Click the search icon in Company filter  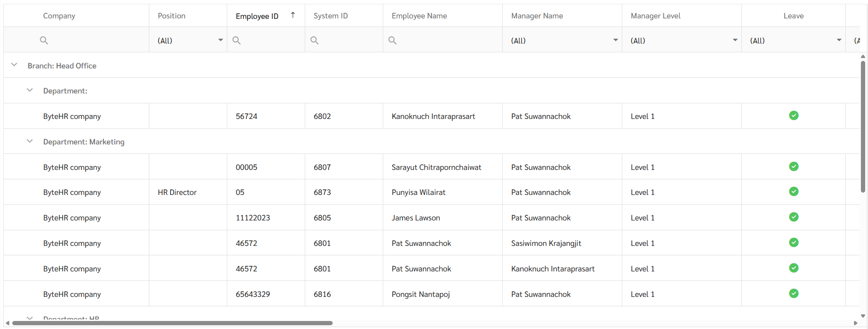(44, 41)
